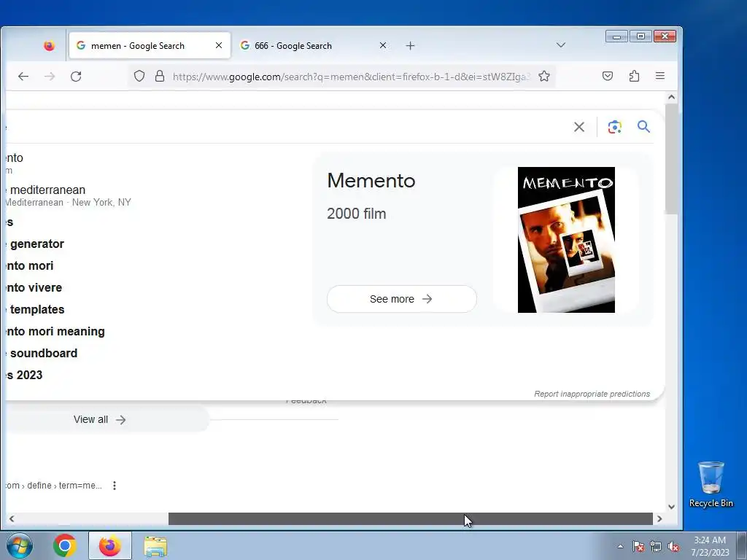Open the taskbar clock showing 3:24 AM

(x=710, y=546)
